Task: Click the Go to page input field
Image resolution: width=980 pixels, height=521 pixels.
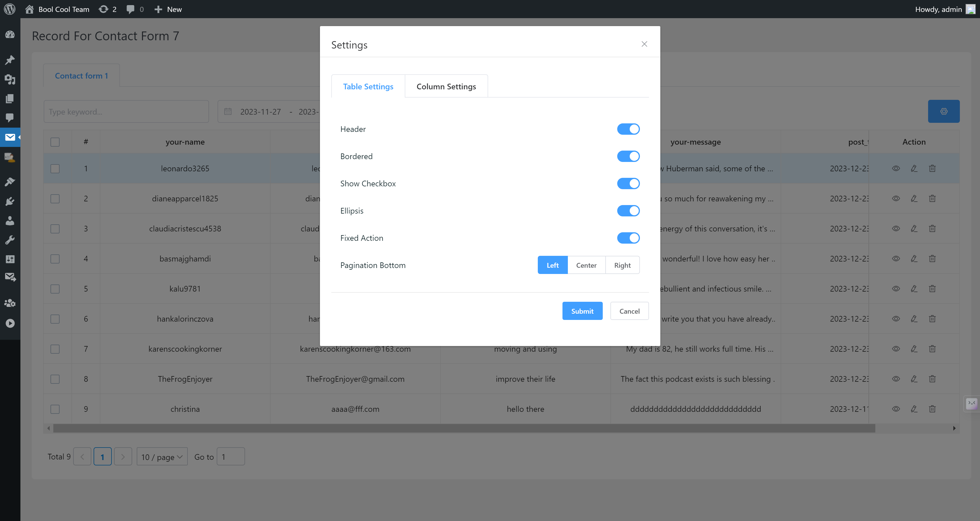Action: [x=231, y=457]
